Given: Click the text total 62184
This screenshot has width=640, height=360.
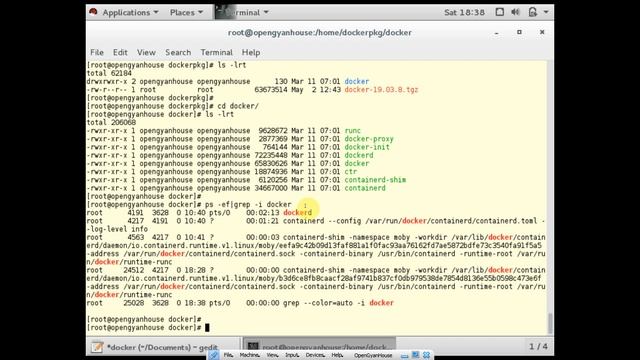Looking at the screenshot, I should [x=109, y=73].
